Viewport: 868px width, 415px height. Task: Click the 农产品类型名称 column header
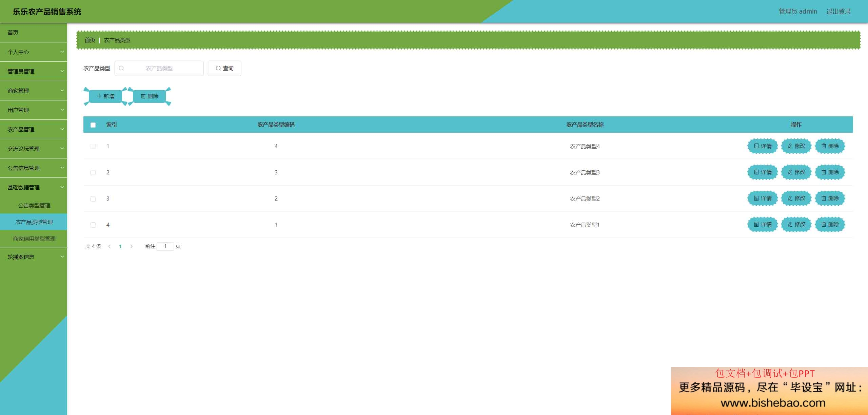585,125
